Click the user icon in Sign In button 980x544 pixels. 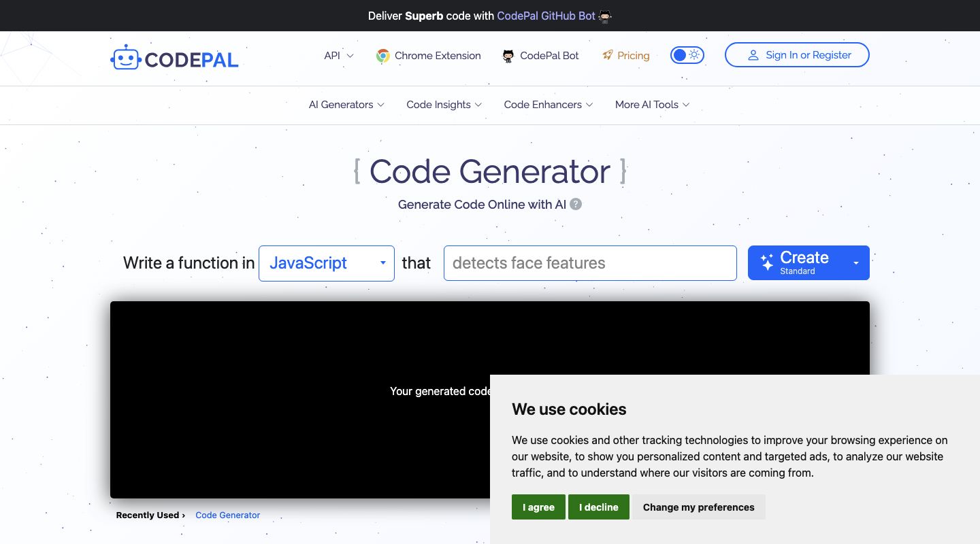[753, 55]
